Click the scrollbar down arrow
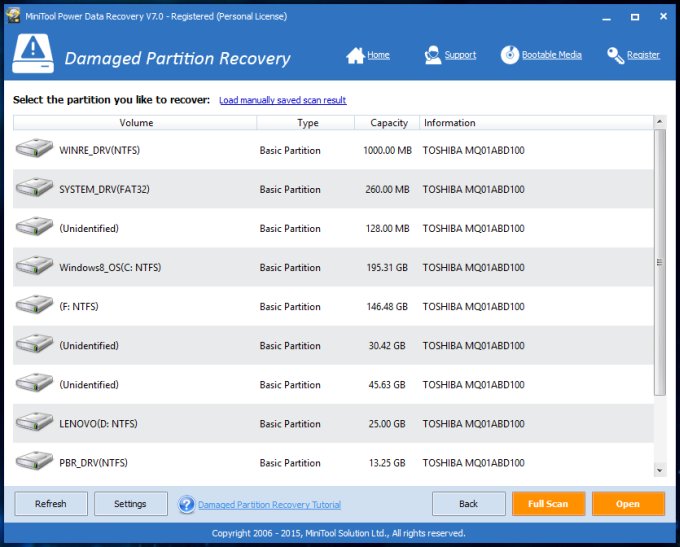This screenshot has height=547, width=680. (x=660, y=470)
